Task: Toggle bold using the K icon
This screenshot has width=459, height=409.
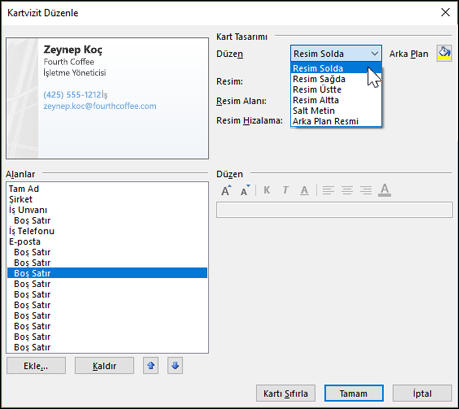Action: point(267,190)
